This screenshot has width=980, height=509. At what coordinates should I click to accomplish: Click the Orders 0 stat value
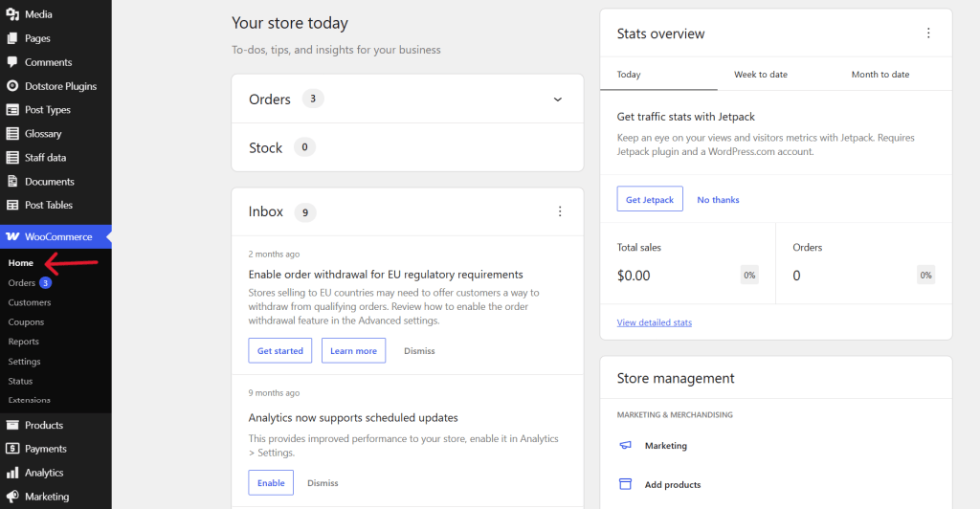coord(797,276)
